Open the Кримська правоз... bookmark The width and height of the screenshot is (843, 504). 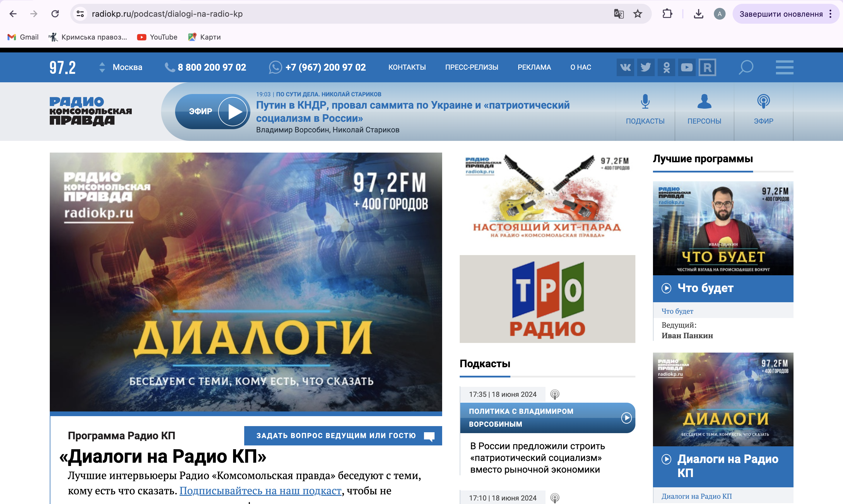click(x=88, y=37)
